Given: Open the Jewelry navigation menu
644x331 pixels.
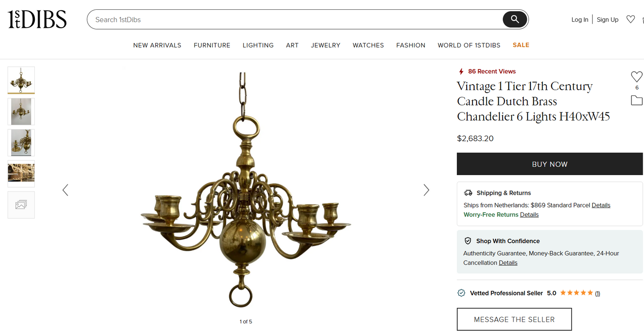Looking at the screenshot, I should [x=326, y=45].
